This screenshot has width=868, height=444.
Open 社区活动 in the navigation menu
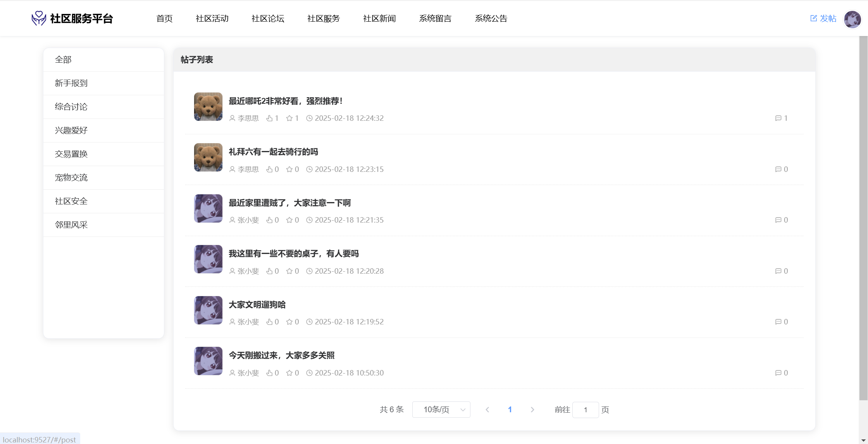pyautogui.click(x=212, y=19)
